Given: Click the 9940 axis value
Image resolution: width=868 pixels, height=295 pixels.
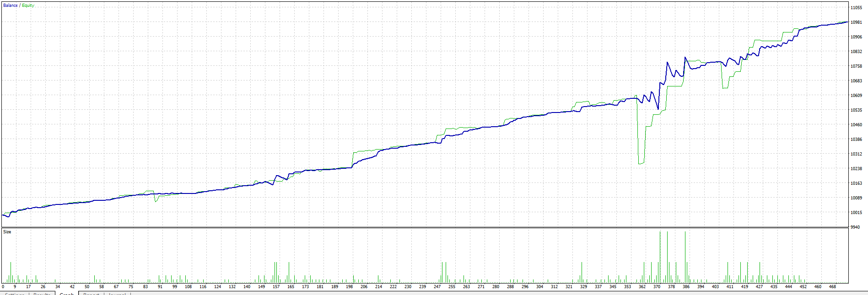Looking at the screenshot, I should click(x=855, y=227).
